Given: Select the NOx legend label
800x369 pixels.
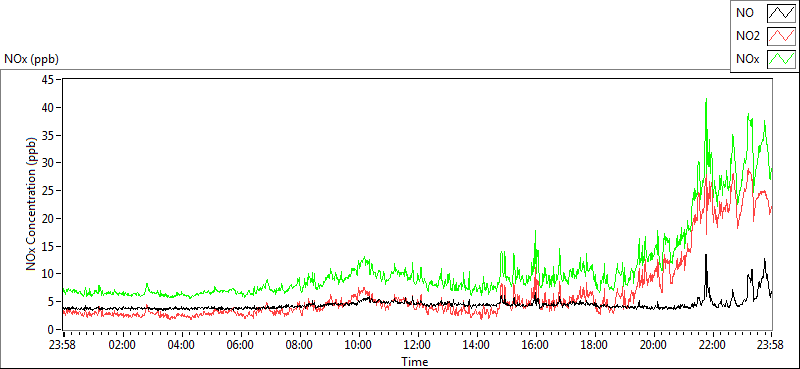Looking at the screenshot, I should pos(747,60).
